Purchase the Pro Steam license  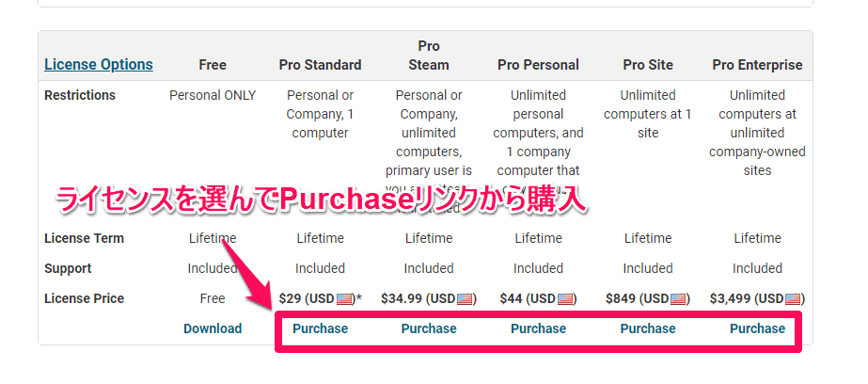point(429,328)
